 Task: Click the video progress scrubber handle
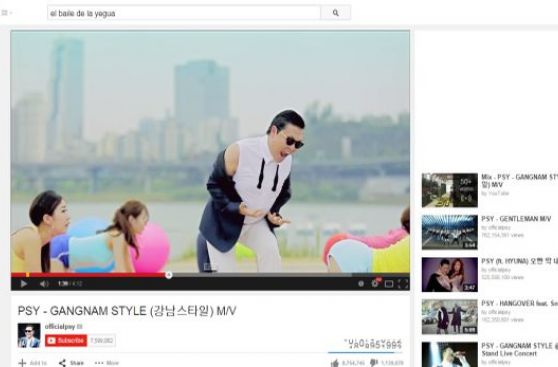pyautogui.click(x=169, y=275)
